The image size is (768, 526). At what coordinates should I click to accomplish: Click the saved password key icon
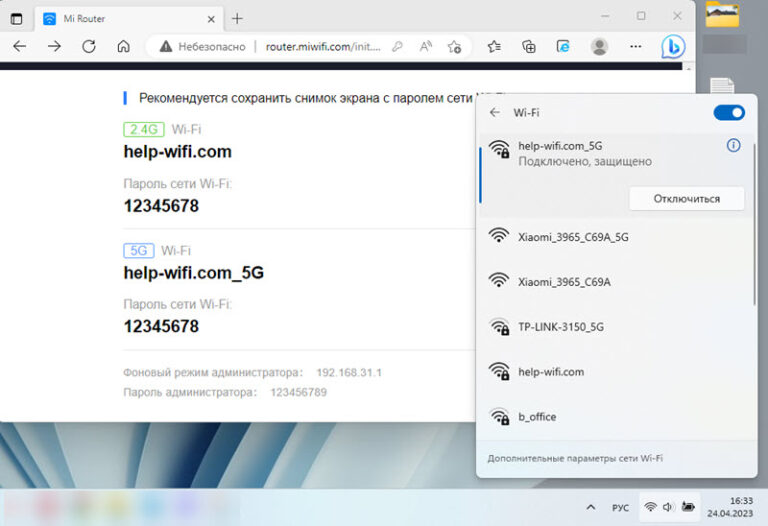pos(397,47)
